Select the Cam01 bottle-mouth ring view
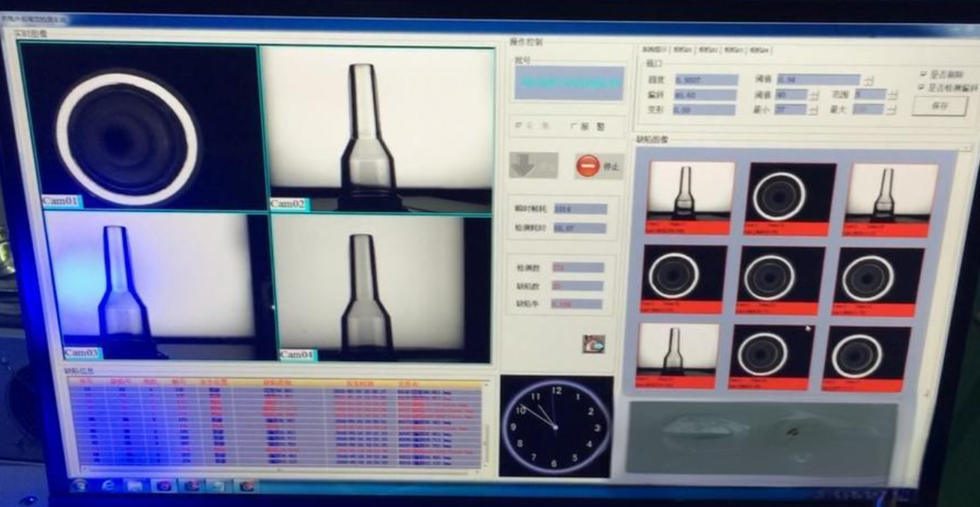980x507 pixels. (142, 127)
